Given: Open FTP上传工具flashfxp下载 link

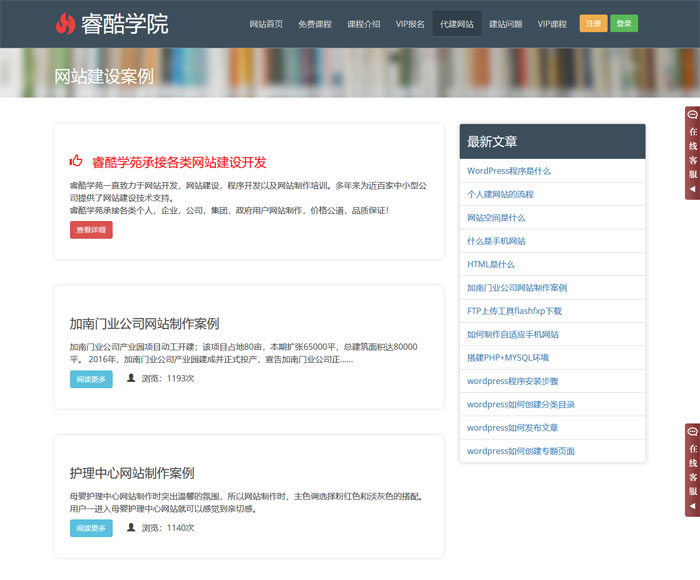Looking at the screenshot, I should tap(514, 311).
